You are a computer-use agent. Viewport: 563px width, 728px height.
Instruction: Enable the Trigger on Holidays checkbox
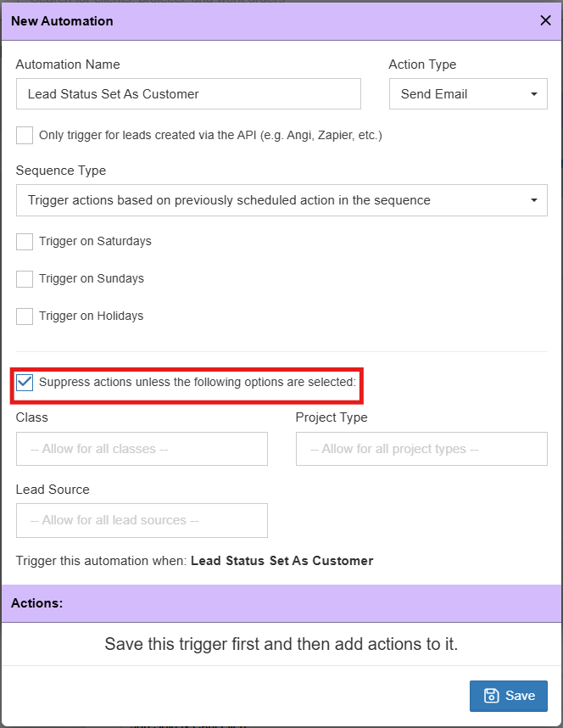24,316
